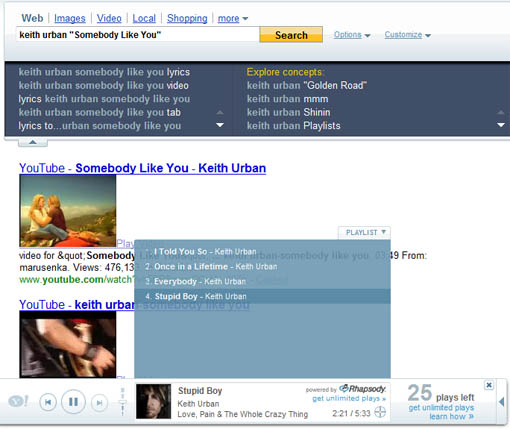Select 'Stupid Boy - Keith Urban' in playlist

pos(262,296)
